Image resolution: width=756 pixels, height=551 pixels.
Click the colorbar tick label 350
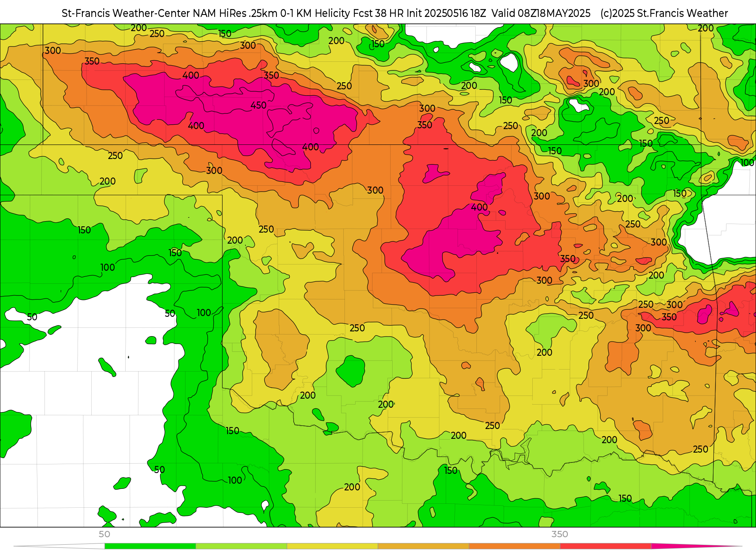(x=560, y=534)
